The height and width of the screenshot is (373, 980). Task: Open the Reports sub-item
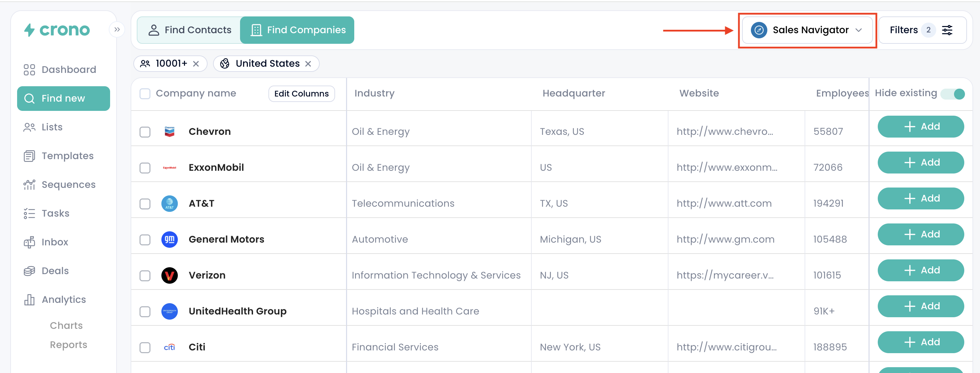coord(68,345)
